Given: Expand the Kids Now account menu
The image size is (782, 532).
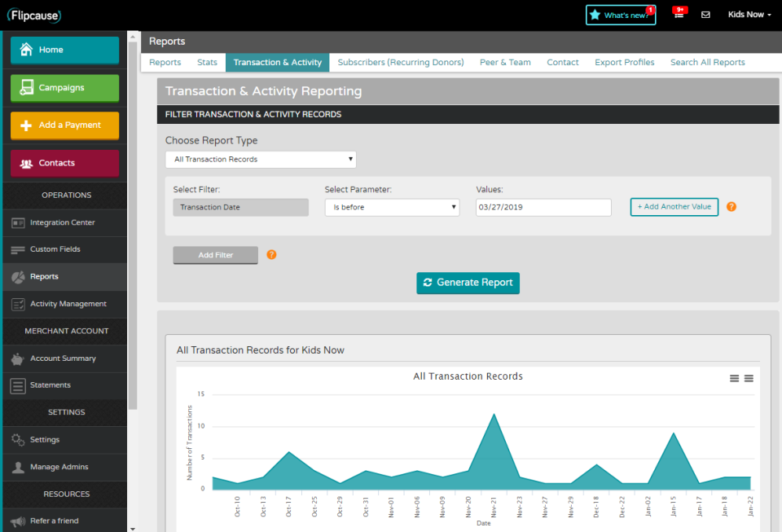Looking at the screenshot, I should click(x=749, y=14).
